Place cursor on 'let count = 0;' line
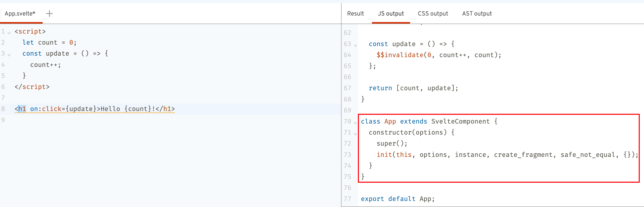Image resolution: width=644 pixels, height=207 pixels. point(49,43)
